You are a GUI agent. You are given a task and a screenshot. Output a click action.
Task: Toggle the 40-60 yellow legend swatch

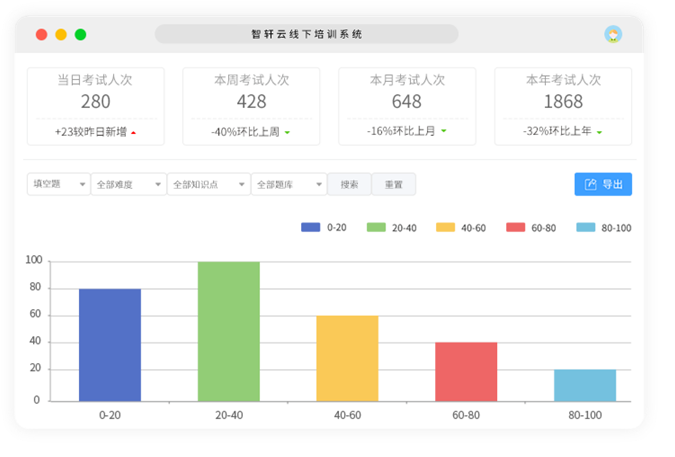446,227
